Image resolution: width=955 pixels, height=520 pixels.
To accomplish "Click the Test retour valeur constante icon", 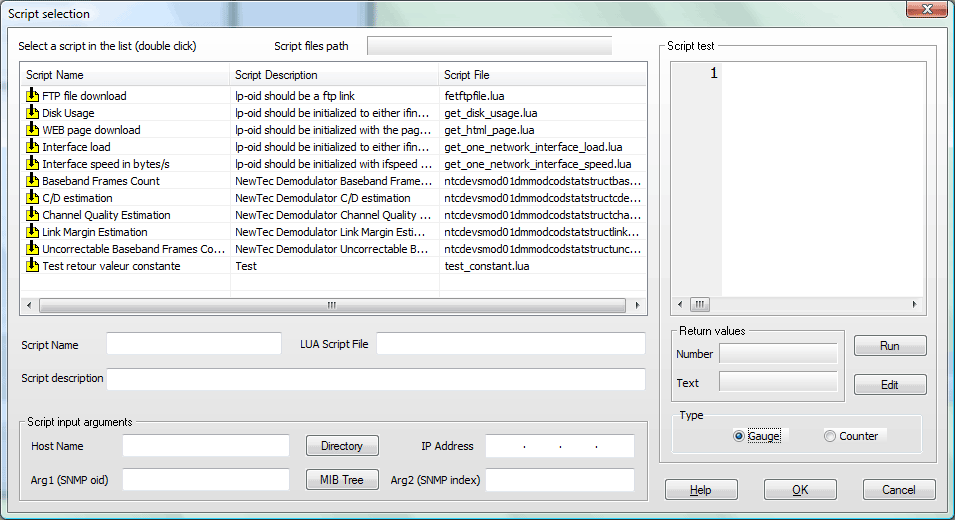I will point(32,266).
